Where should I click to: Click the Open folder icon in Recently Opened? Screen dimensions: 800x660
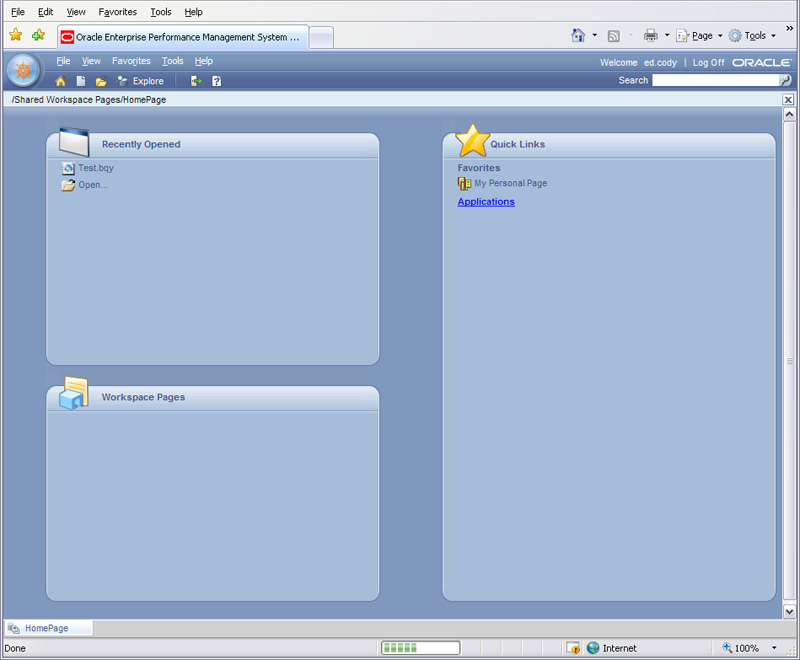pos(68,185)
